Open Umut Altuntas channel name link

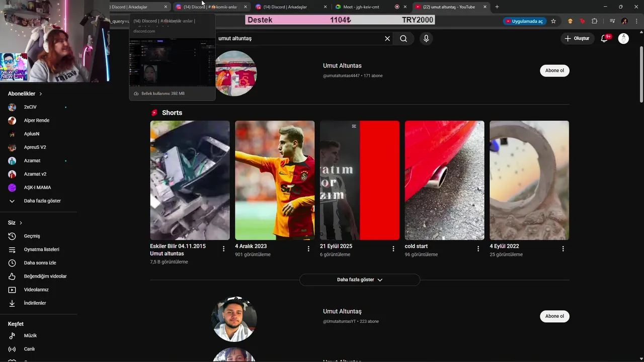point(342,66)
